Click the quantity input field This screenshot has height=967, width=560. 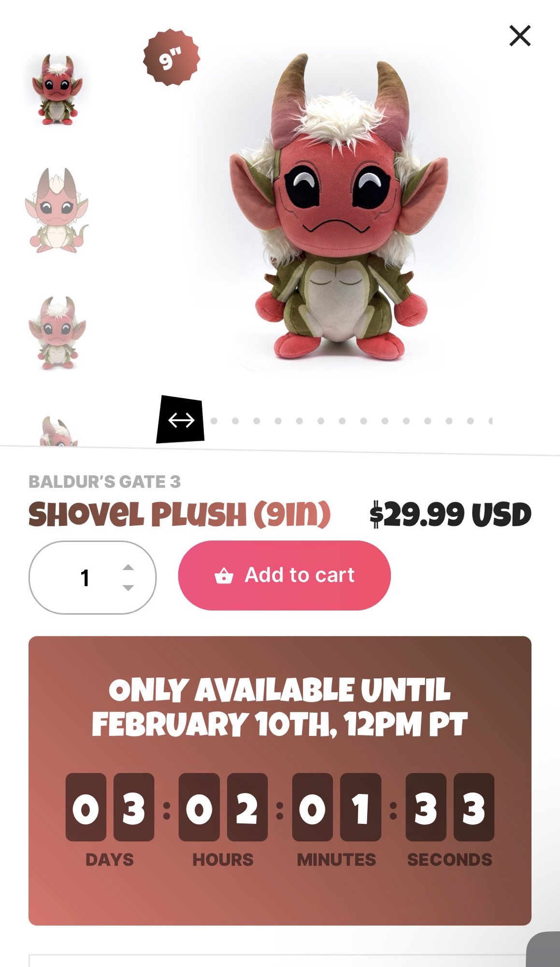92,577
